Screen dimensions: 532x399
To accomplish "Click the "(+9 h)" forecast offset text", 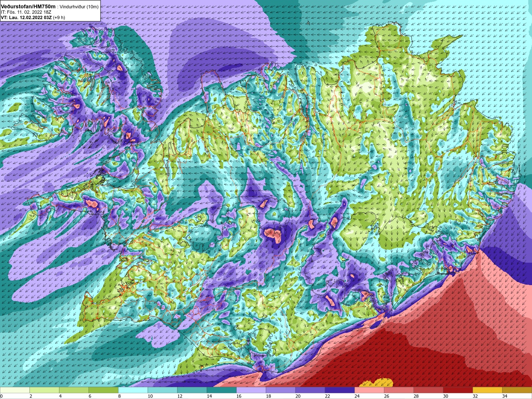I will [x=59, y=17].
